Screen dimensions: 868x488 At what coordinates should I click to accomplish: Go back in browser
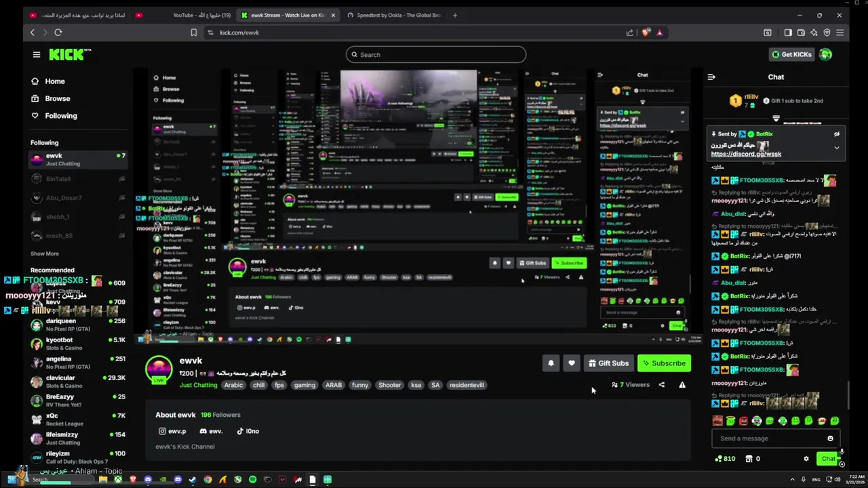(32, 33)
